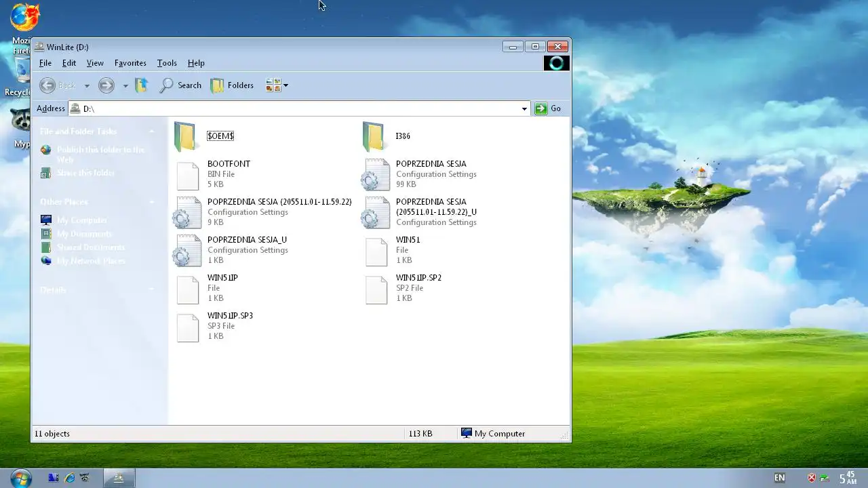Select the WIN51IP.SP3 file icon
The width and height of the screenshot is (868, 488).
(188, 327)
